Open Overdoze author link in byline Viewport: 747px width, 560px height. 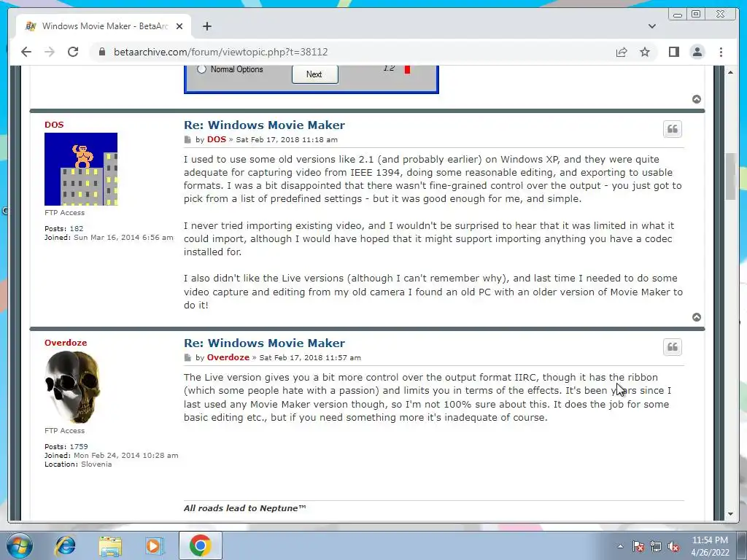coord(228,357)
